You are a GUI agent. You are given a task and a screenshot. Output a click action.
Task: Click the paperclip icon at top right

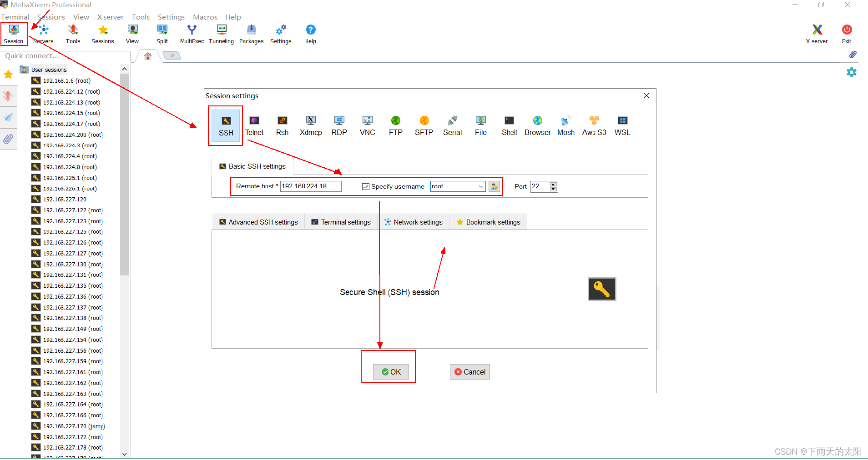(853, 55)
